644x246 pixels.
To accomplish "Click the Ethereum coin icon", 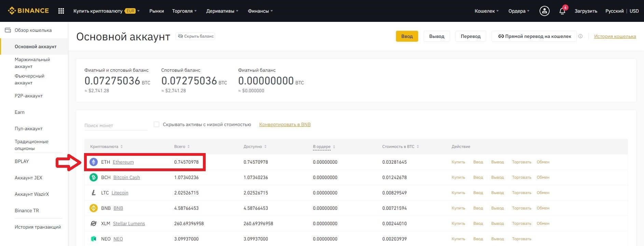I will point(94,162).
